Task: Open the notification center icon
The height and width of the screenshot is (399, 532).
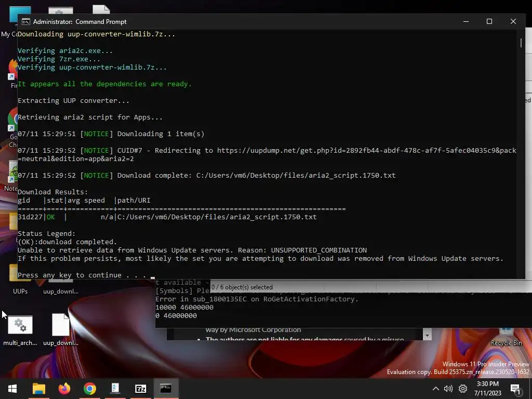Action: click(x=515, y=389)
